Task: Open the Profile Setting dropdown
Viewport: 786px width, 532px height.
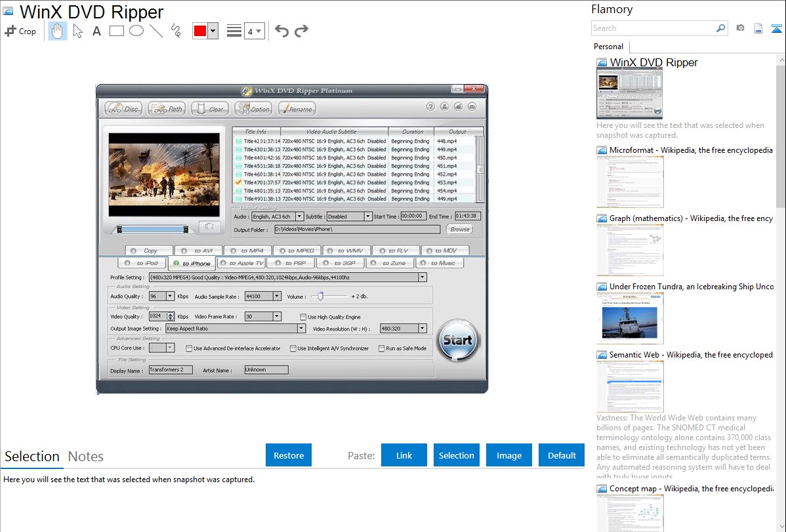Action: (423, 277)
